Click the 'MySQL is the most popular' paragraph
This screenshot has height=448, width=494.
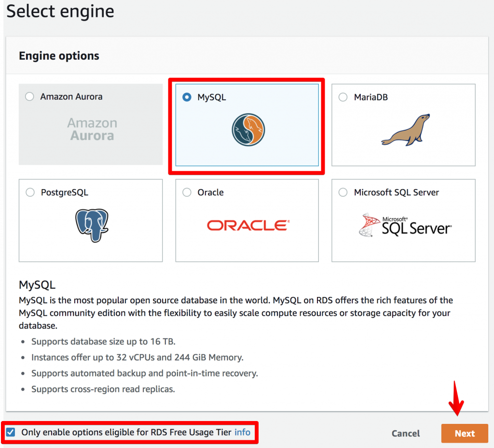click(236, 312)
